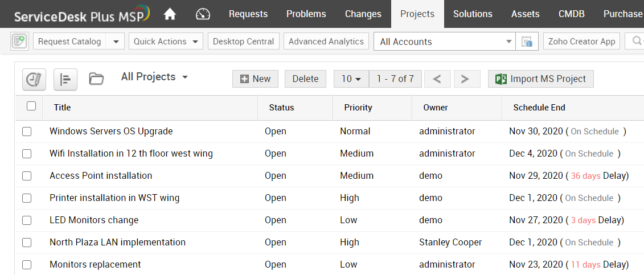This screenshot has width=644, height=275.
Task: Open the Assets tab
Action: [x=525, y=14]
